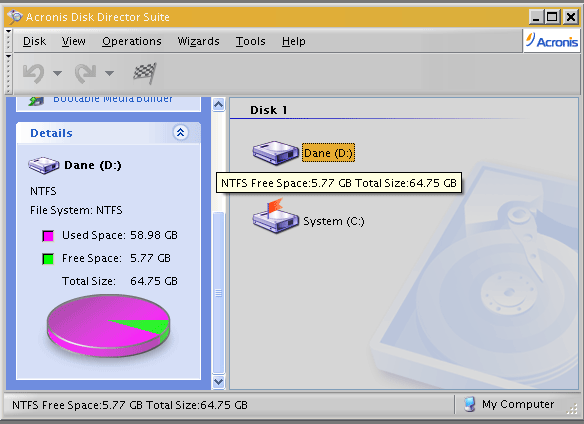
Task: Click the Dane (D:) label in Disk 1
Action: (328, 153)
